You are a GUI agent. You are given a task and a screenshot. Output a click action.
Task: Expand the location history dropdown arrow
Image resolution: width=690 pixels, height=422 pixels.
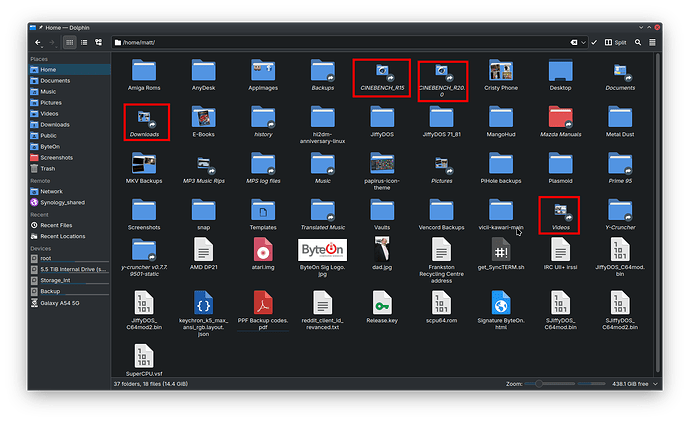coord(584,43)
